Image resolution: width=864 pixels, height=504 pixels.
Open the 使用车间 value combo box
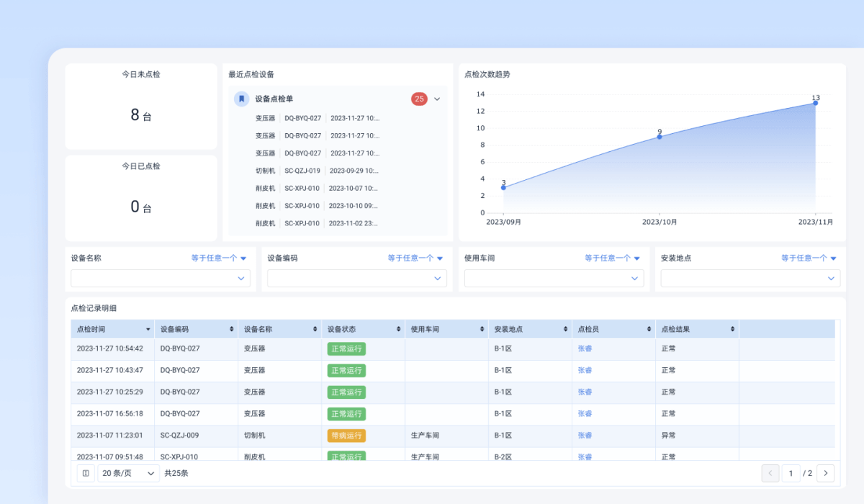pos(554,278)
